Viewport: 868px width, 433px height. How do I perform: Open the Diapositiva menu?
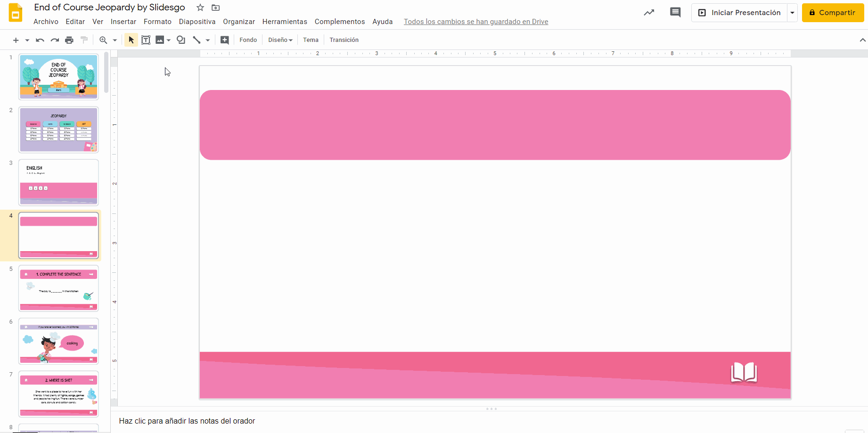[197, 22]
